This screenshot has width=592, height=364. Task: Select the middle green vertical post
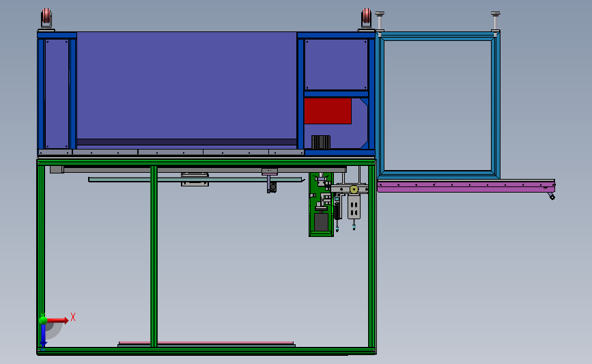click(x=154, y=256)
